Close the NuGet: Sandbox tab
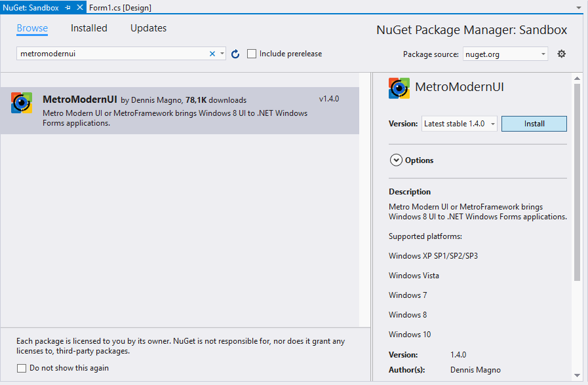 80,7
